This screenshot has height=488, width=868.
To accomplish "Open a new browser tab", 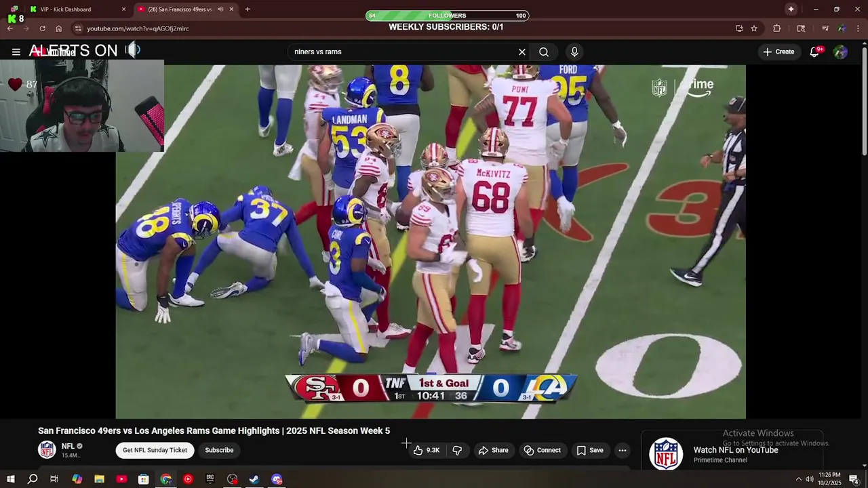I will (248, 9).
